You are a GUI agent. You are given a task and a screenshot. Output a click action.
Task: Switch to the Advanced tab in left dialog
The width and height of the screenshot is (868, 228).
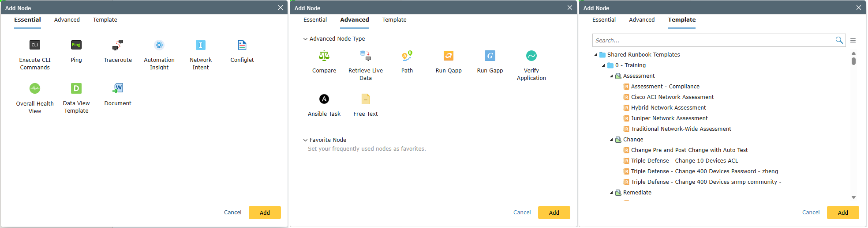(x=67, y=20)
